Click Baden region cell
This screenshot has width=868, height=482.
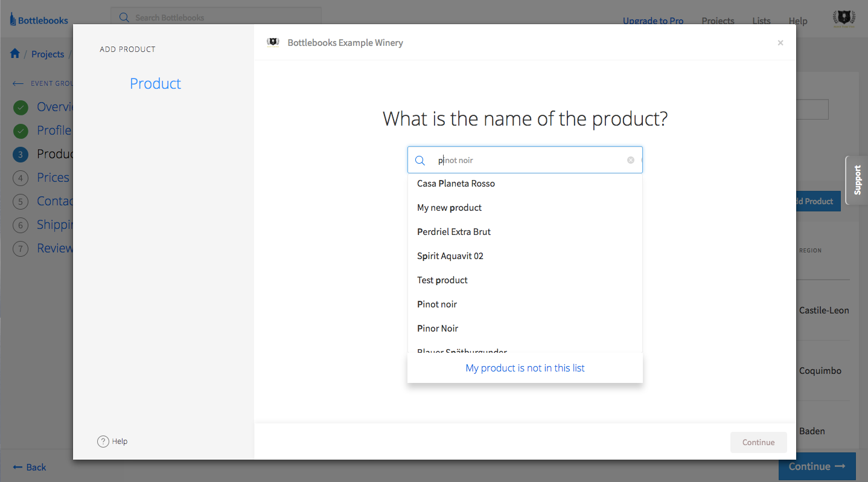click(812, 431)
